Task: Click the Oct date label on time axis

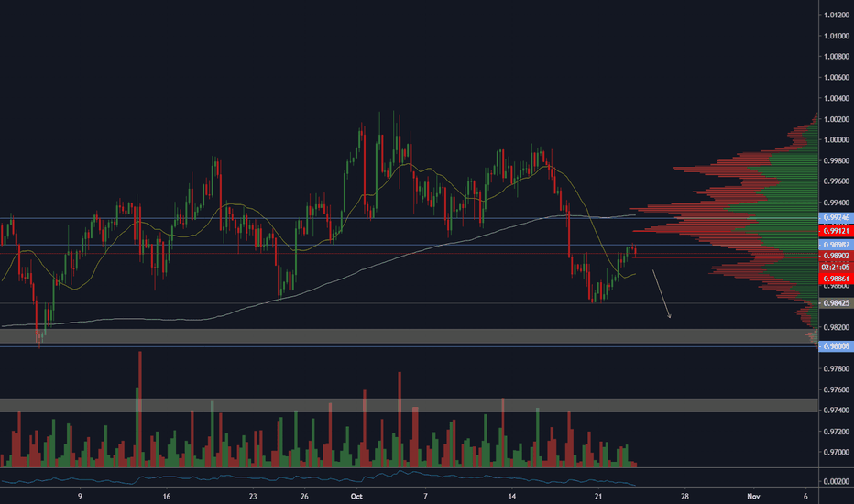Action: pyautogui.click(x=356, y=497)
